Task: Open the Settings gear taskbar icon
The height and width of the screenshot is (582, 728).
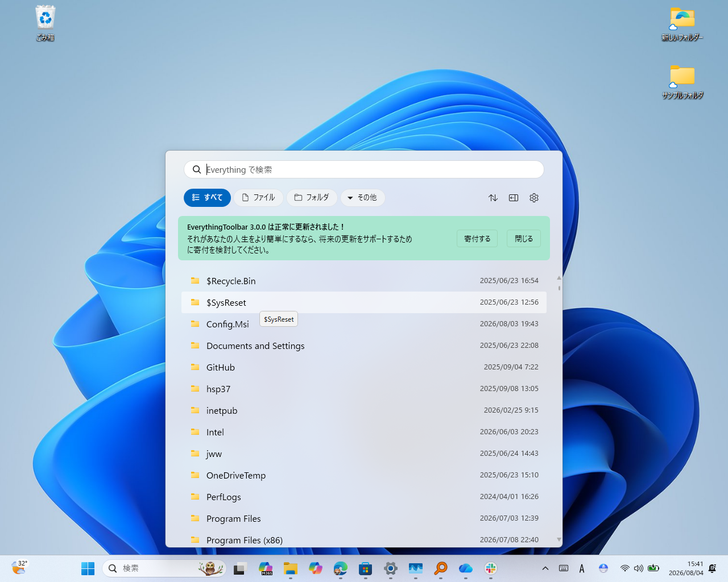Action: [x=391, y=568]
